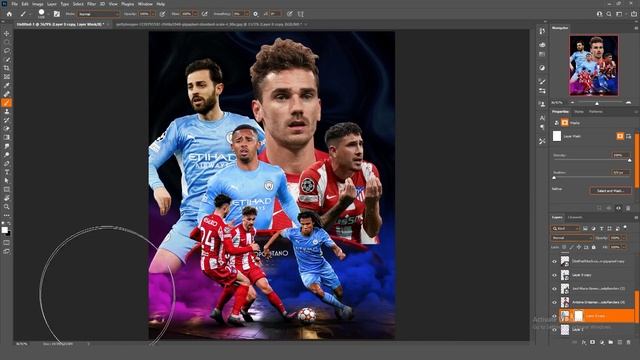
Task: Filter layers by pixel layer icon
Action: 585,229
